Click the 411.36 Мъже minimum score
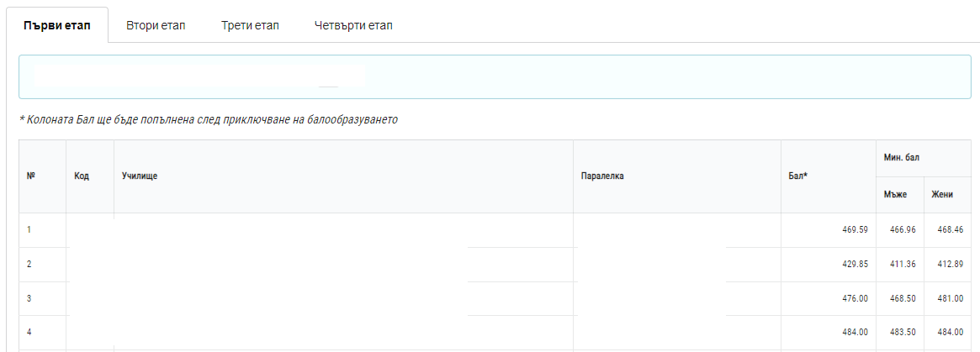The image size is (980, 352). click(898, 264)
